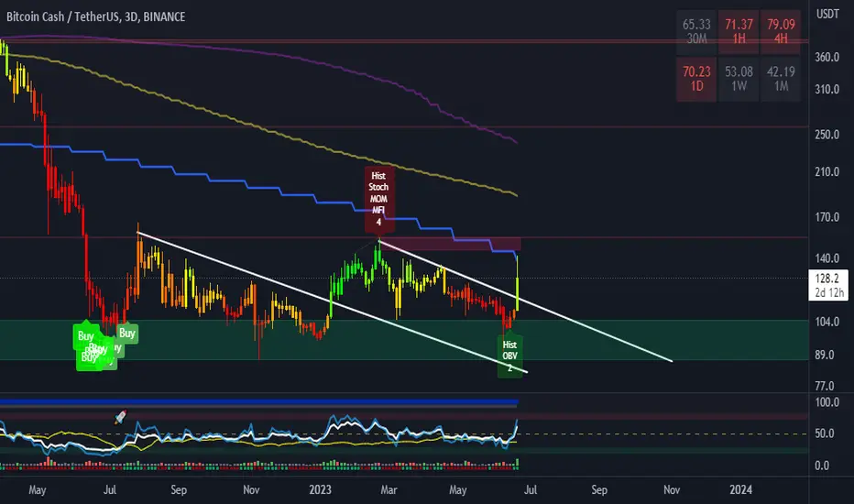Screen dimensions: 854x504
Task: Select the green Hist OBV 2 signal label
Action: [509, 356]
